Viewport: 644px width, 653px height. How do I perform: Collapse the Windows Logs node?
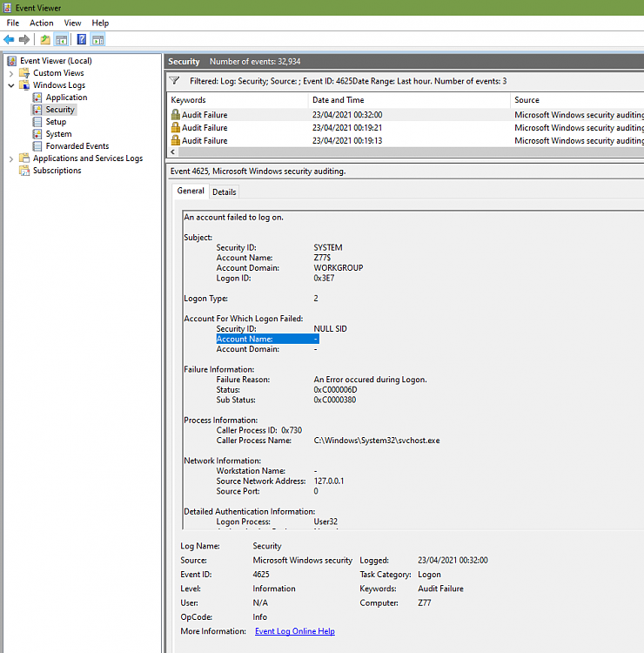click(11, 85)
